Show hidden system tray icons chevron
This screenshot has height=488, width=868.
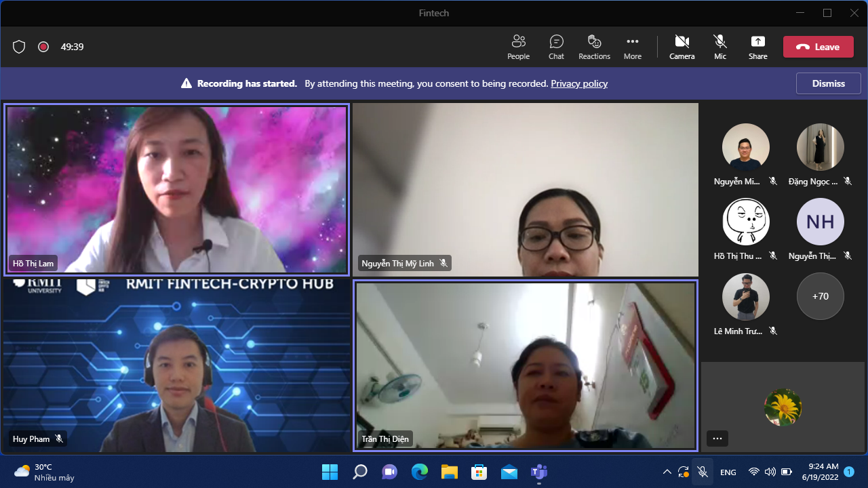(x=667, y=472)
